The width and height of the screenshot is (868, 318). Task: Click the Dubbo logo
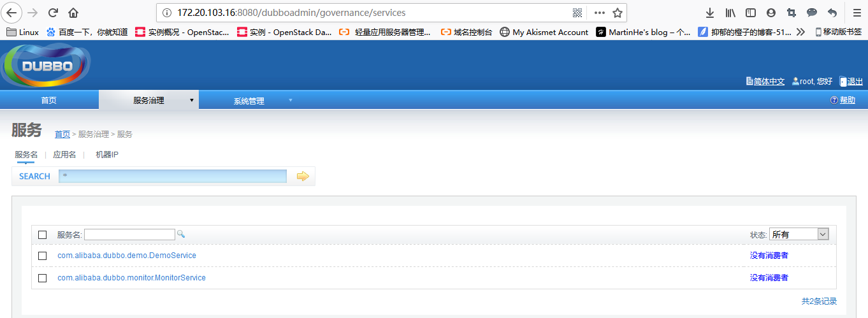click(47, 66)
